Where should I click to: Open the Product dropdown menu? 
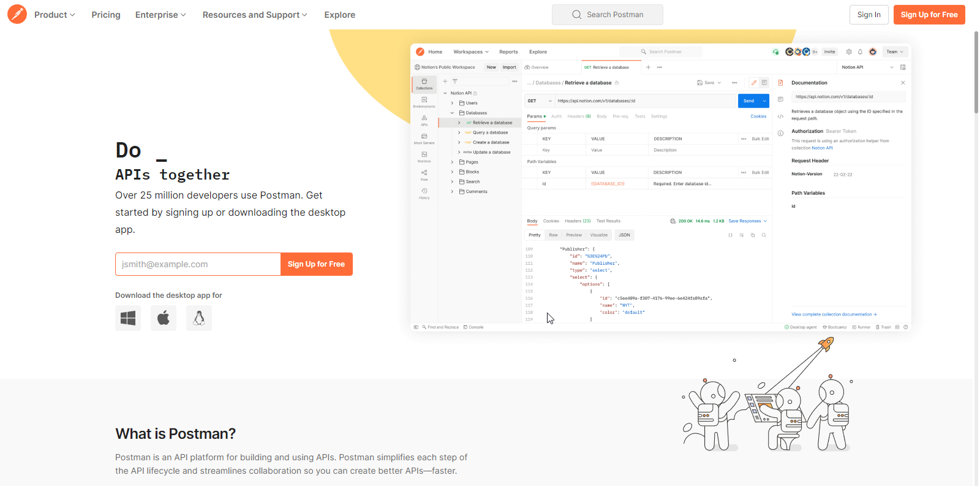(55, 15)
